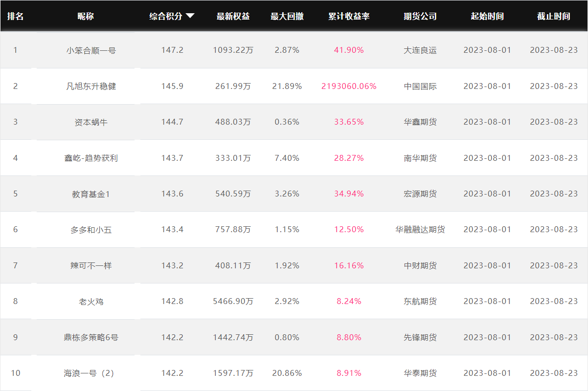588x391 pixels.
Task: Click the 累计收益率 column header
Action: [349, 16]
